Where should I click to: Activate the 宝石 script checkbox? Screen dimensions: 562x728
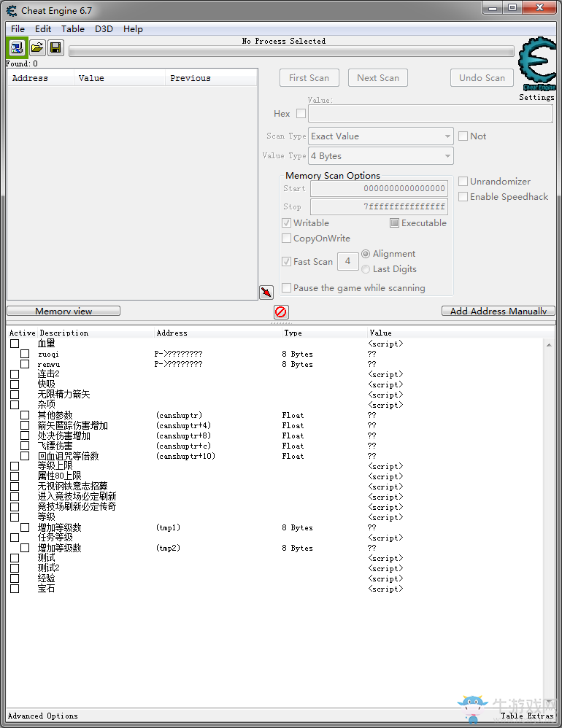tap(15, 589)
